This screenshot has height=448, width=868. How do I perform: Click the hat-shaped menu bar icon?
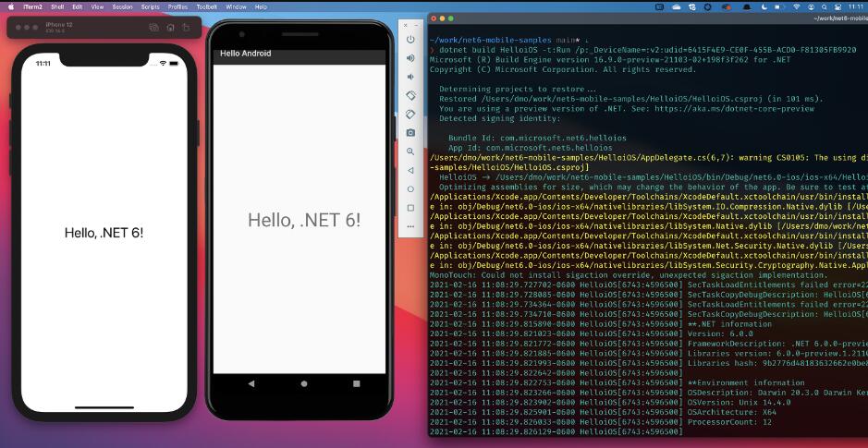(x=747, y=6)
